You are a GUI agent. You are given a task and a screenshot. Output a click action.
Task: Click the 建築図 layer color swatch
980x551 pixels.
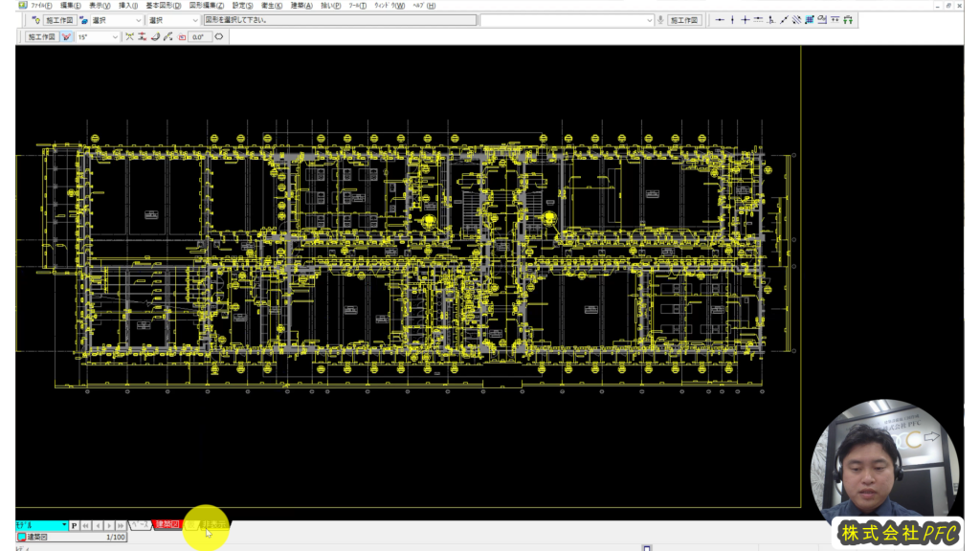pos(22,538)
